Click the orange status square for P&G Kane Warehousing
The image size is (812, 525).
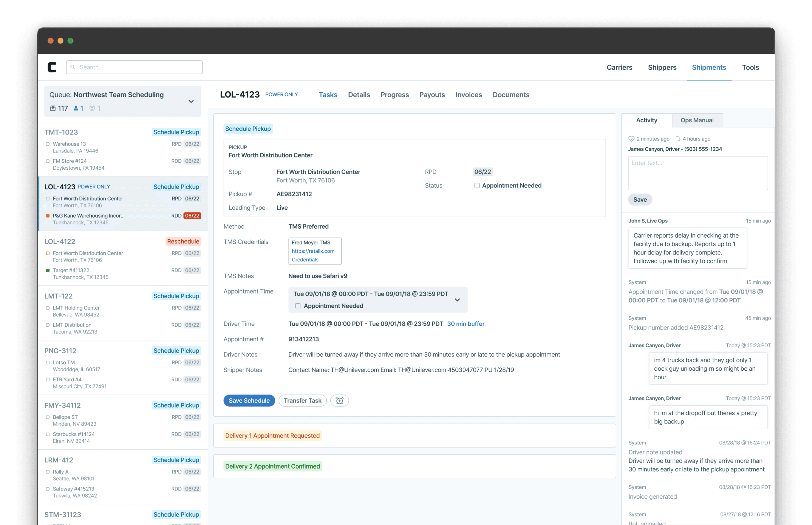tap(48, 216)
